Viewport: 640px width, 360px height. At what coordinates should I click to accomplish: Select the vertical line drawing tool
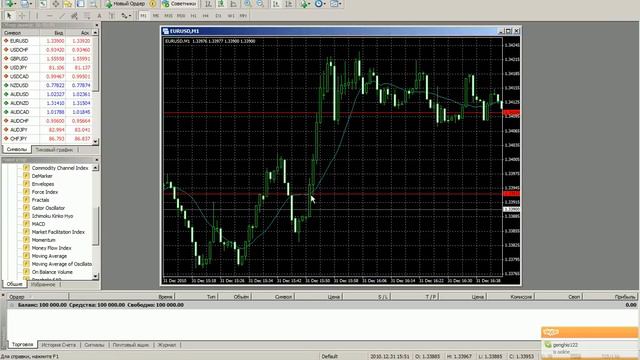[x=37, y=16]
